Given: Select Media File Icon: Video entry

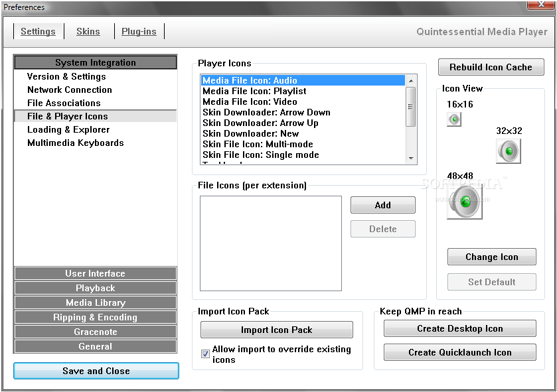Looking at the screenshot, I should pos(303,101).
